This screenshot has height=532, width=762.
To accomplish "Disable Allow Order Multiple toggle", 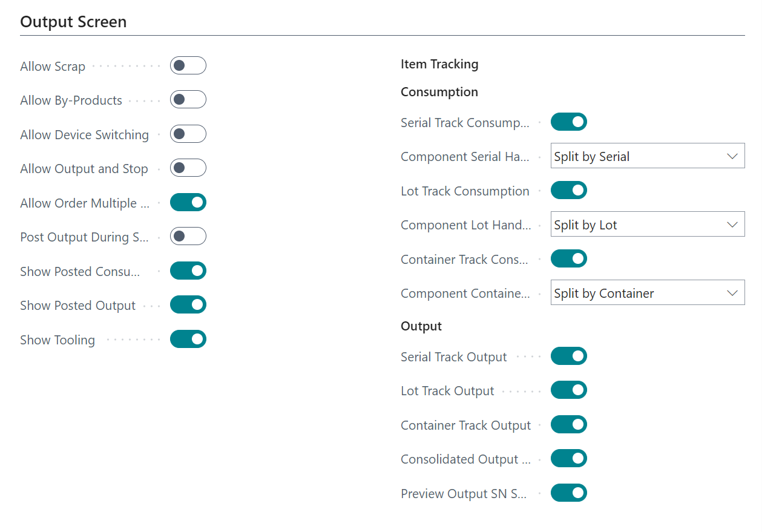I will click(188, 203).
